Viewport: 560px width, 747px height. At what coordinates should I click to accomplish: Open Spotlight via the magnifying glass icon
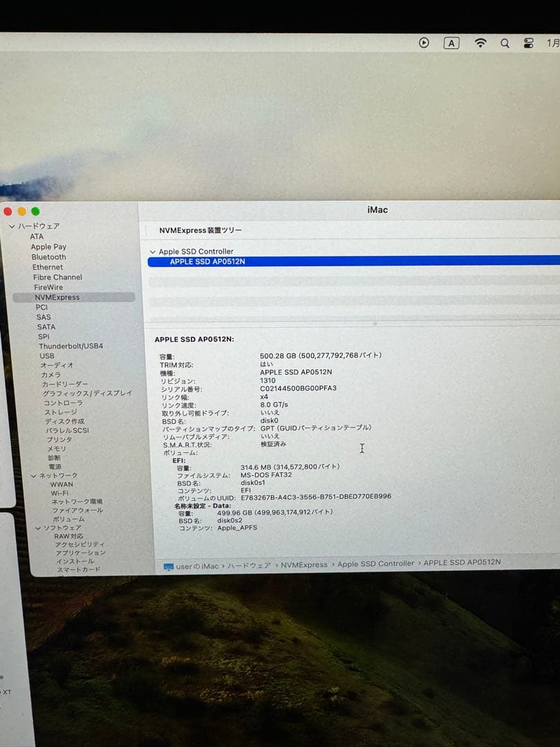point(505,43)
